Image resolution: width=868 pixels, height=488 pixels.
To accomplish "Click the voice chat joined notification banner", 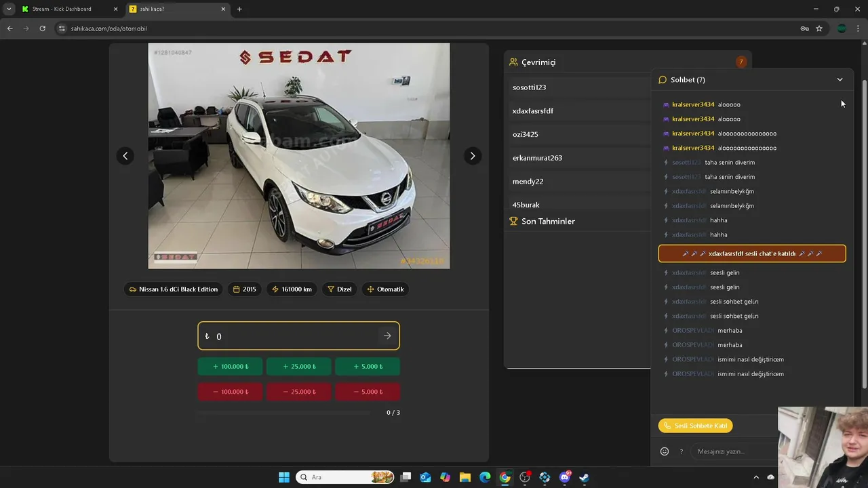I will pos(752,253).
